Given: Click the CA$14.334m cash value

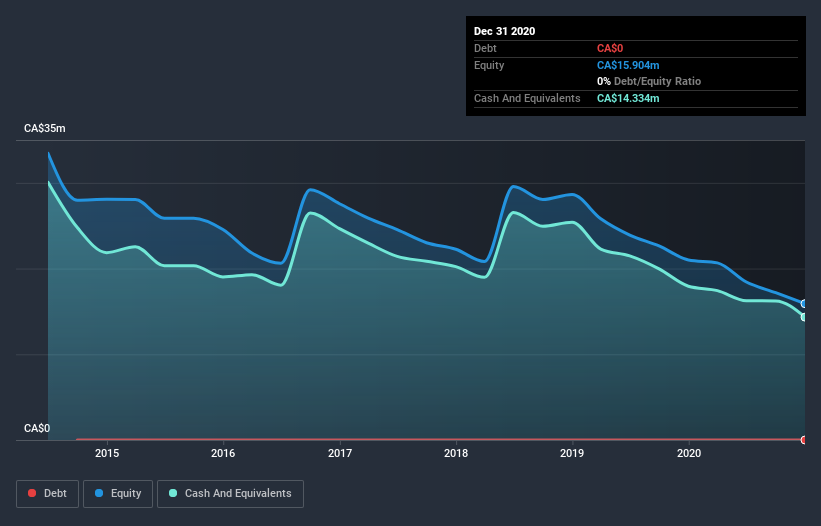Looking at the screenshot, I should coord(628,98).
